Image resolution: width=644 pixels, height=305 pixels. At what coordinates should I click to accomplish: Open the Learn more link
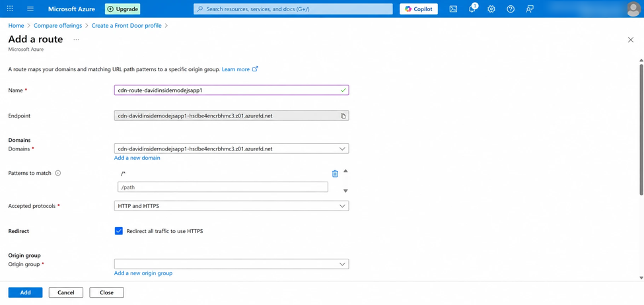click(240, 69)
